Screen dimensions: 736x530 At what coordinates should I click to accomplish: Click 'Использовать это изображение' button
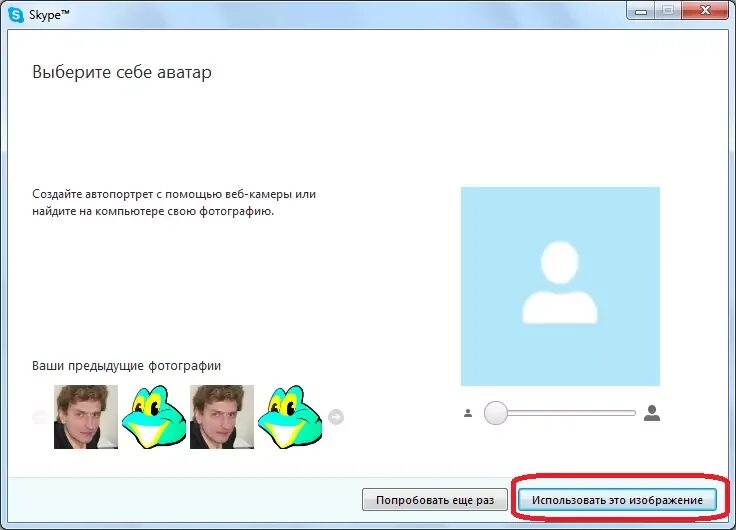617,500
